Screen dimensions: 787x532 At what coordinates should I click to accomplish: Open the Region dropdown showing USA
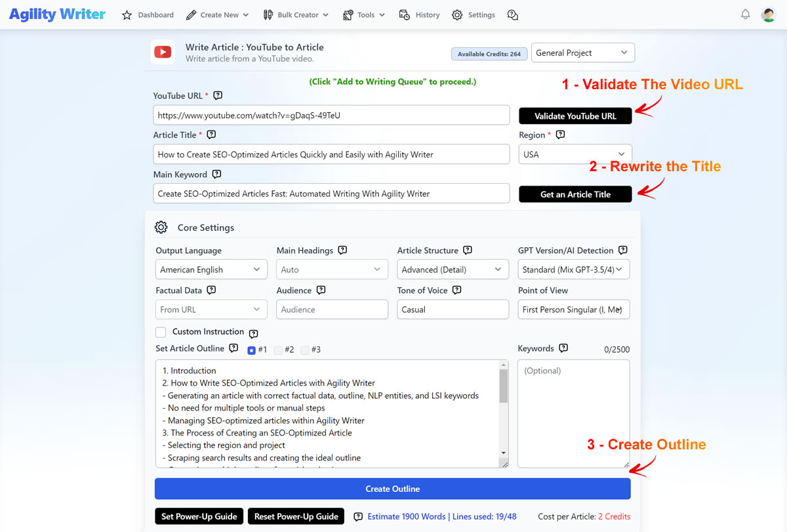[575, 154]
